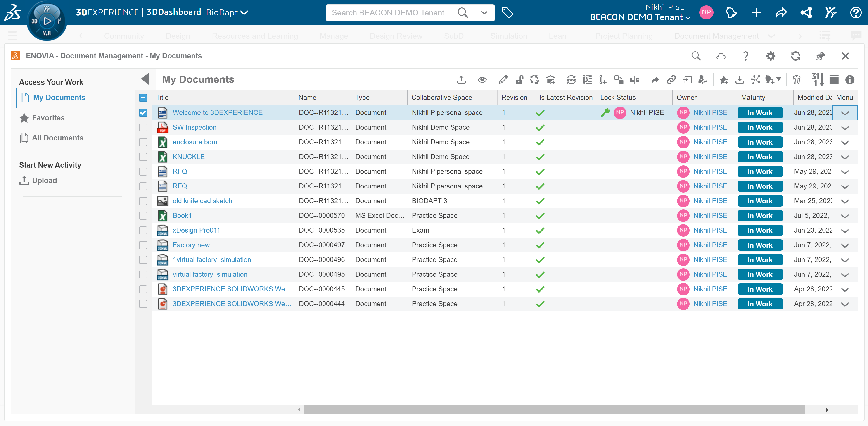Check the KNUCKLE row checkbox
The image size is (868, 426).
coord(143,157)
